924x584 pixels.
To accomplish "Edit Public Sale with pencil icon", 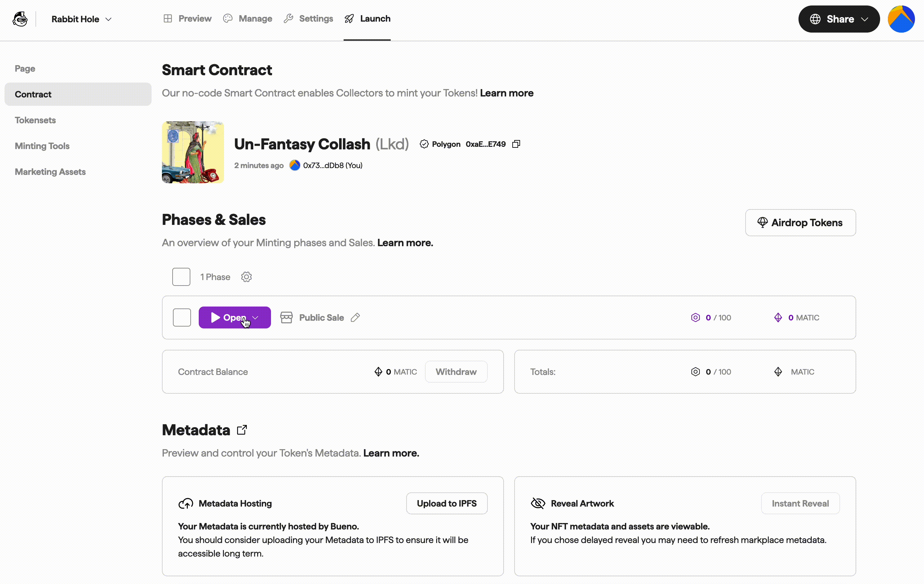I will (x=355, y=317).
